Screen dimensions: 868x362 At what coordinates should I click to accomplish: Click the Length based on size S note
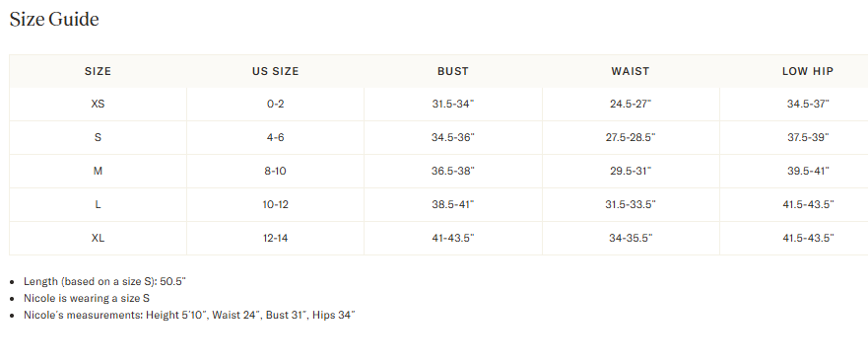tap(104, 281)
